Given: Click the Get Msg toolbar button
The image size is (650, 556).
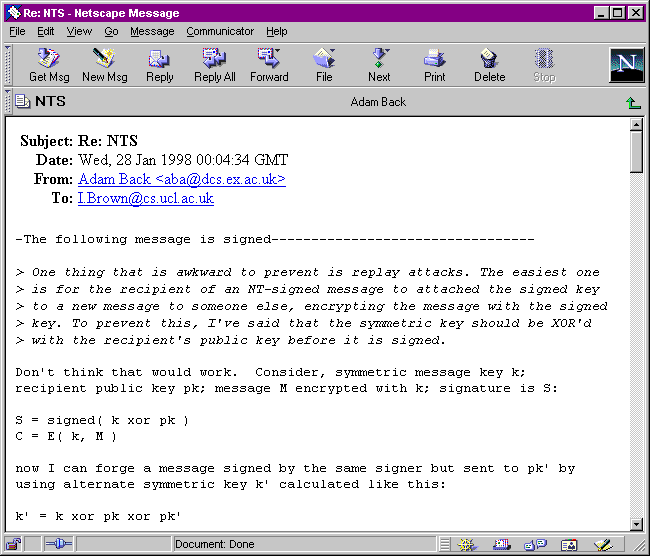Looking at the screenshot, I should point(49,65).
